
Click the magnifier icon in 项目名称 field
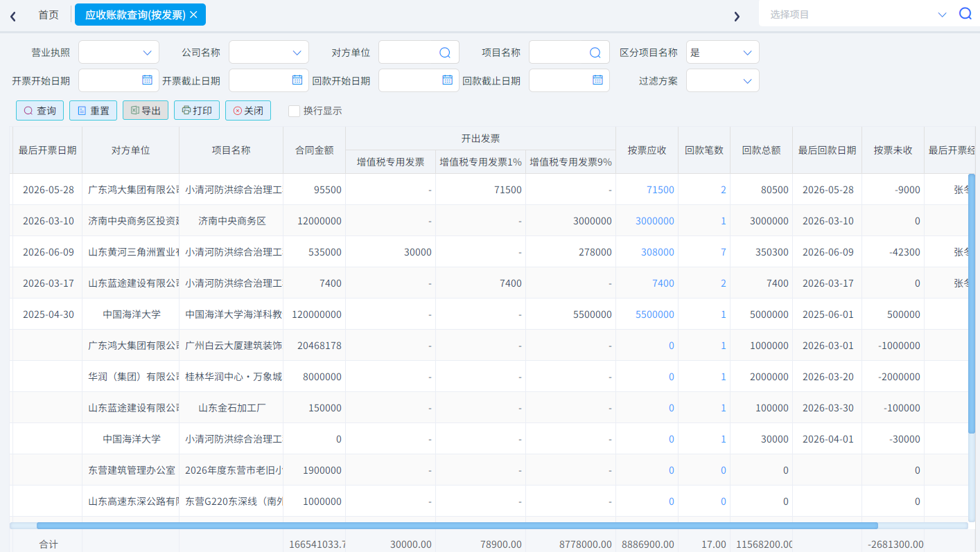595,53
